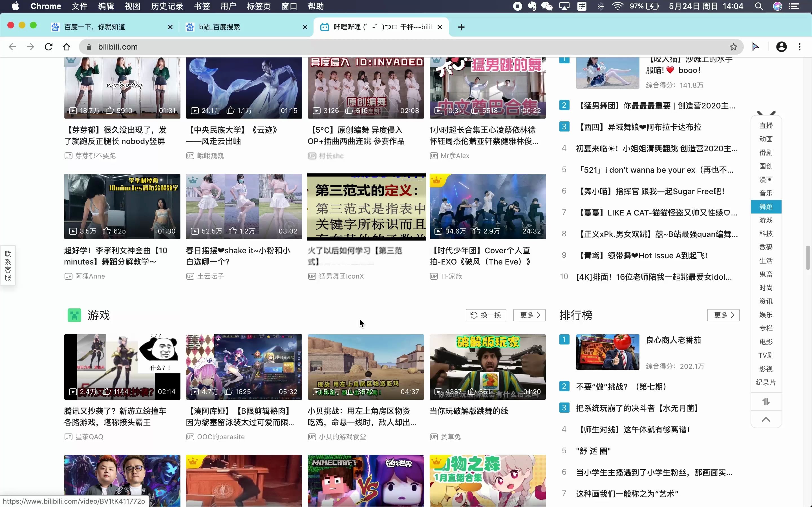Viewport: 812px width, 507px height.
Task: Click the macOS Chrome menu bar item
Action: [x=46, y=6]
